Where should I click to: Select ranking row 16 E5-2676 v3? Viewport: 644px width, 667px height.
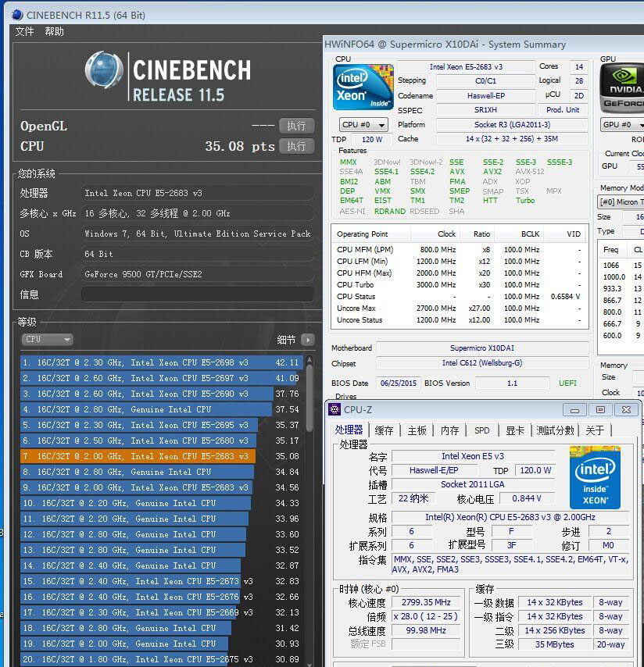coord(161,597)
